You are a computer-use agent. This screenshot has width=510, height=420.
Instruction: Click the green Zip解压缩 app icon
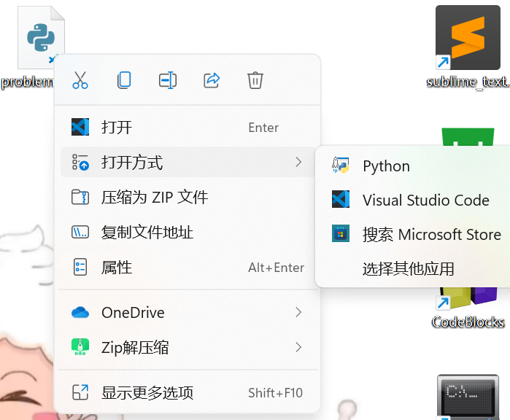tap(80, 347)
